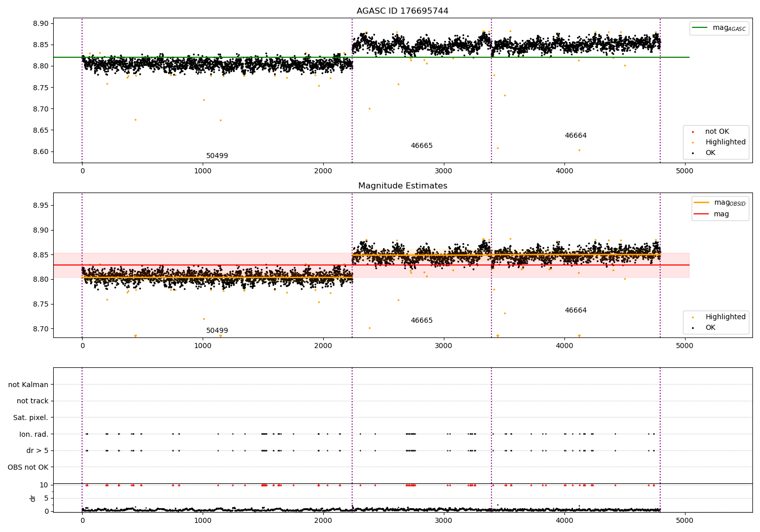
Task: Select the mag AGASC legend entry in top plot
Action: (x=719, y=28)
